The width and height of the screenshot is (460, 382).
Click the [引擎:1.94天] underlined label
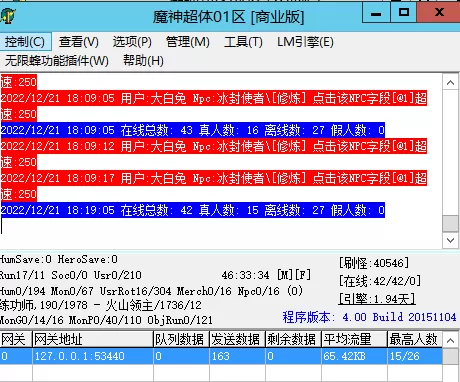[377, 299]
